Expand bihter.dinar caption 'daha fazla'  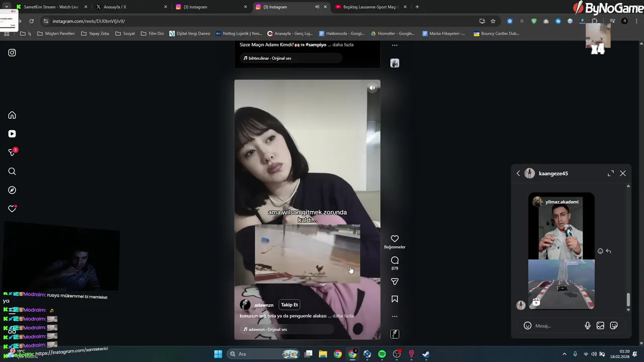(x=343, y=45)
